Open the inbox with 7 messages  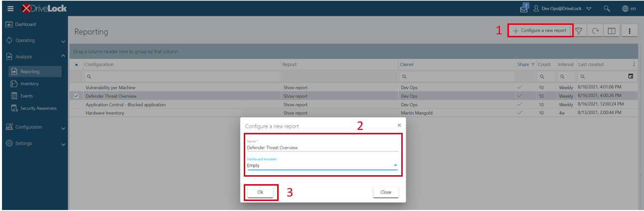(x=524, y=8)
